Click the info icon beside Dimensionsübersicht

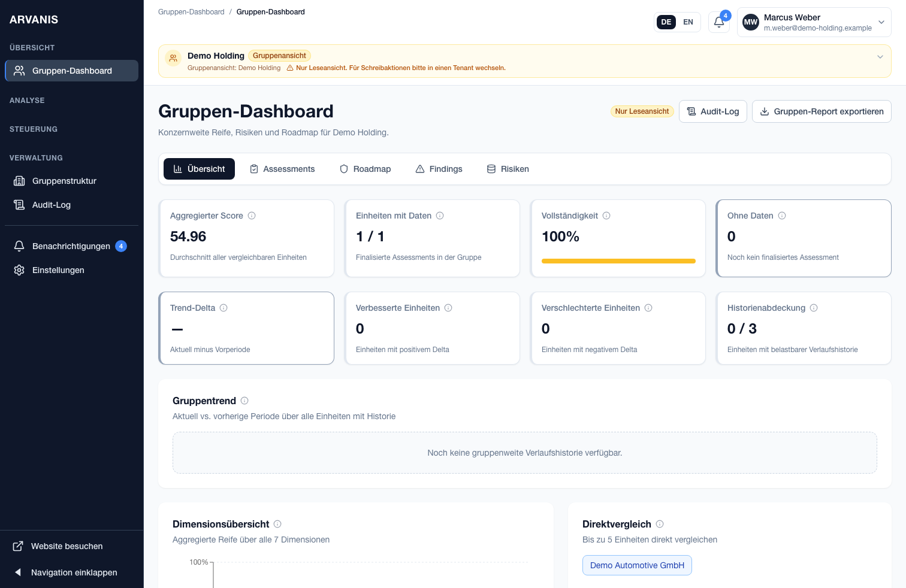coord(277,524)
